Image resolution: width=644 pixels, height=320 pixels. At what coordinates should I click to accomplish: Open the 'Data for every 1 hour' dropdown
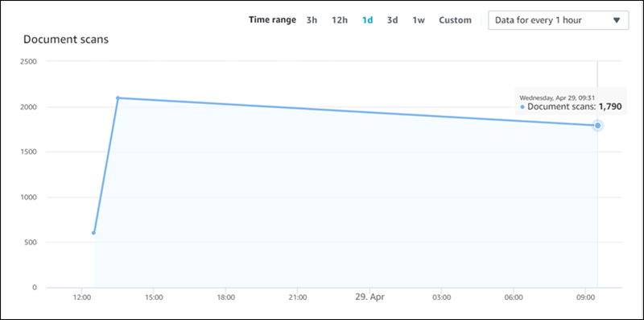558,20
